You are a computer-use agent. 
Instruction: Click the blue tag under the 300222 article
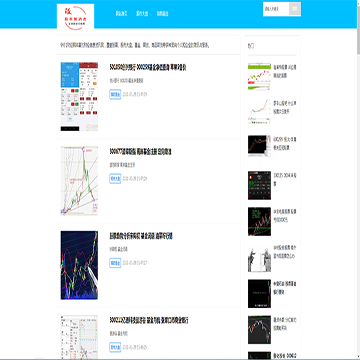[x=115, y=347]
